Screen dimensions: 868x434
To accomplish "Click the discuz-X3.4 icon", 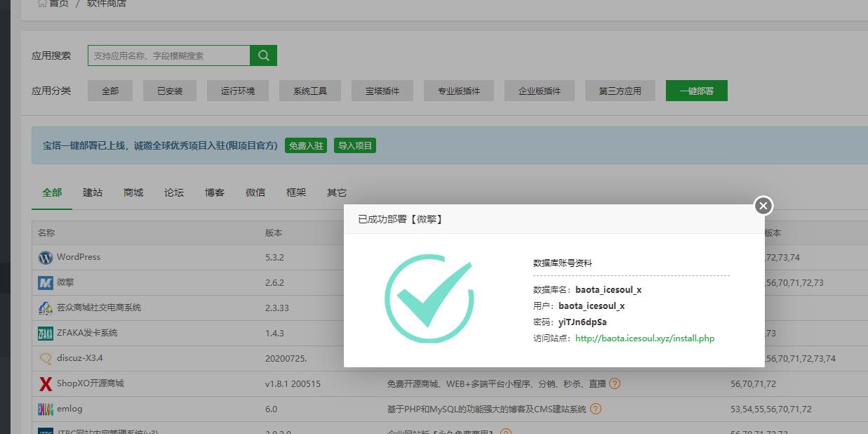I will pos(46,359).
